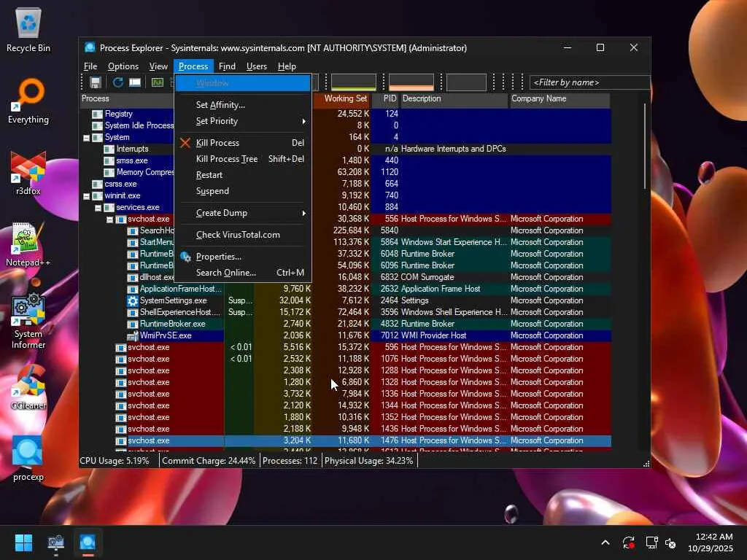This screenshot has width=747, height=560.
Task: Show hidden tray icons chevron
Action: pos(605,542)
